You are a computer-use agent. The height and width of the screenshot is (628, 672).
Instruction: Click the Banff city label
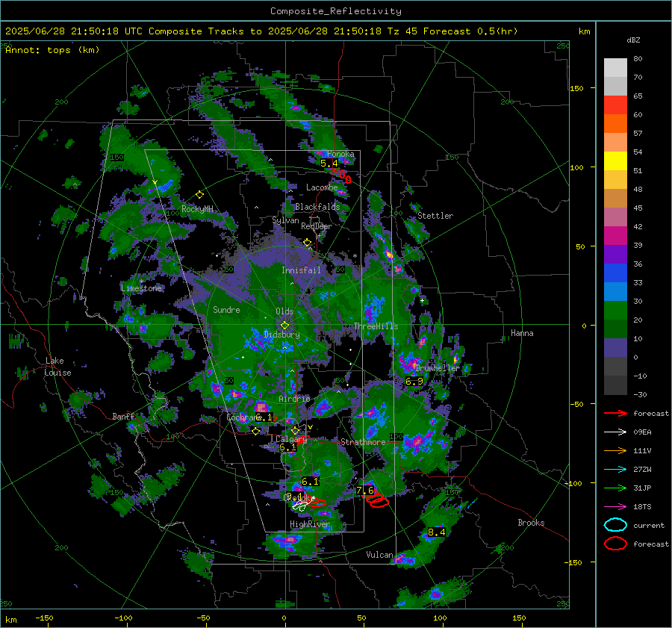pyautogui.click(x=123, y=416)
